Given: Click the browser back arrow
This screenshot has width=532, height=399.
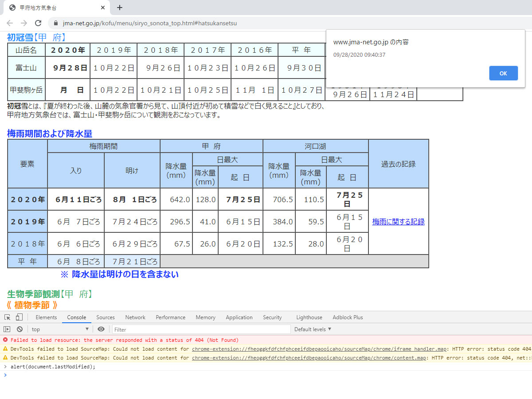Looking at the screenshot, I should 10,23.
